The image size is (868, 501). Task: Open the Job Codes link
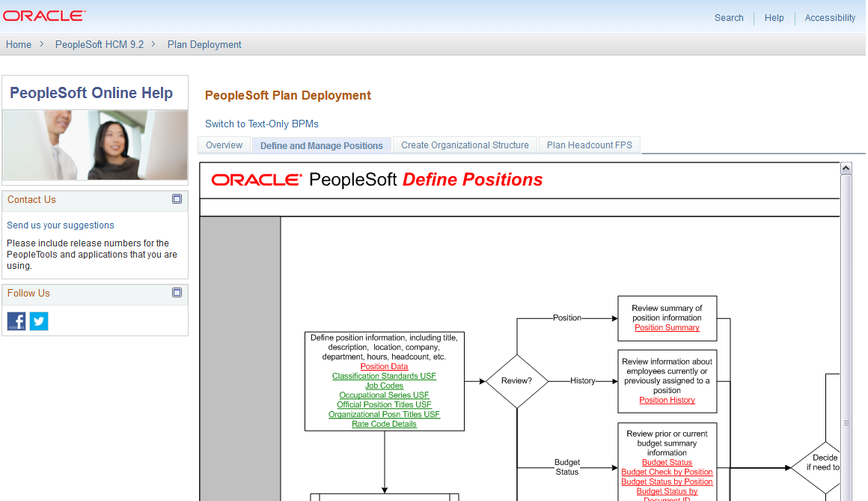384,386
